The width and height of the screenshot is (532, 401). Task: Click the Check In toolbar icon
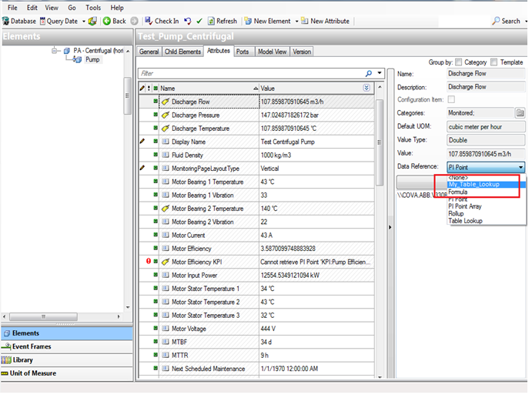tap(149, 21)
